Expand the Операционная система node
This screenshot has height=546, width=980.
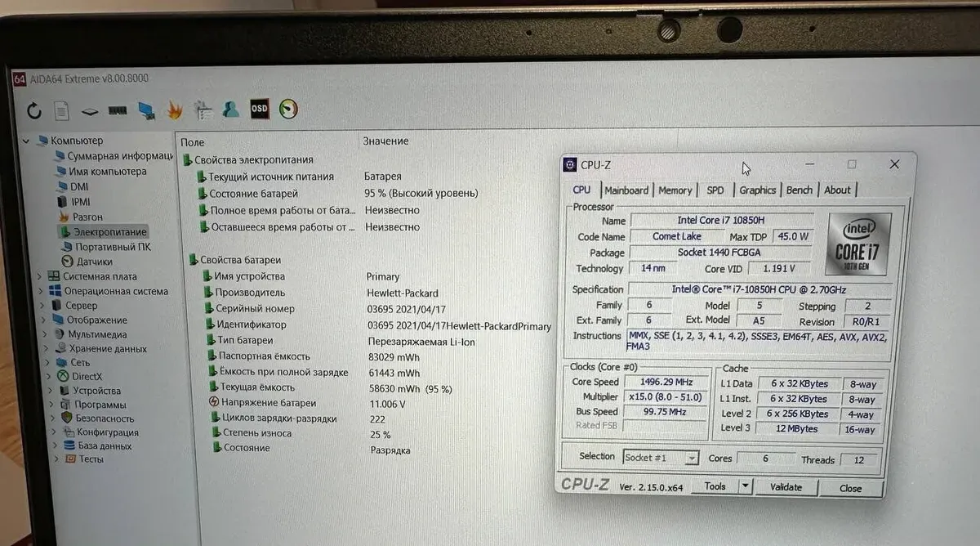click(39, 292)
